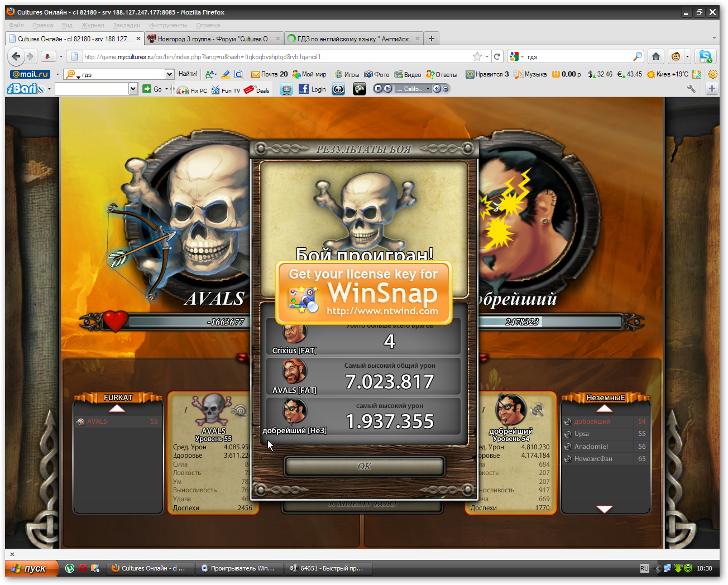Click the Киев +19°C weather widget
The height and width of the screenshot is (585, 728).
point(667,74)
